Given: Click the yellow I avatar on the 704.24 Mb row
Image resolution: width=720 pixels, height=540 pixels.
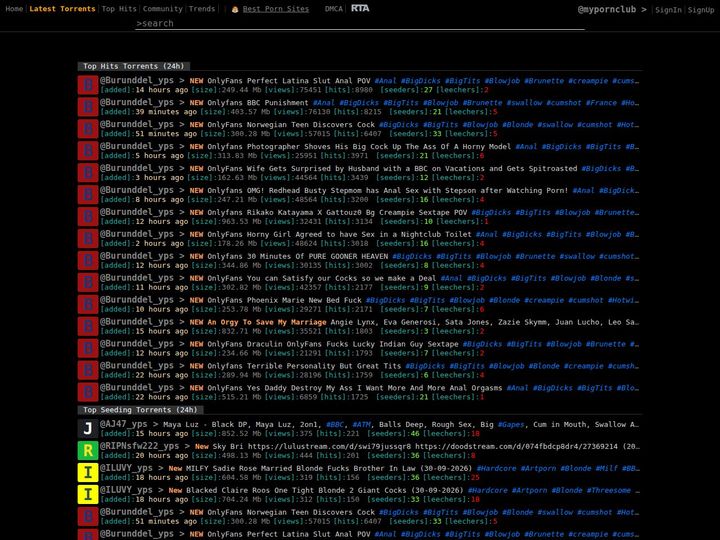Looking at the screenshot, I should tap(88, 495).
